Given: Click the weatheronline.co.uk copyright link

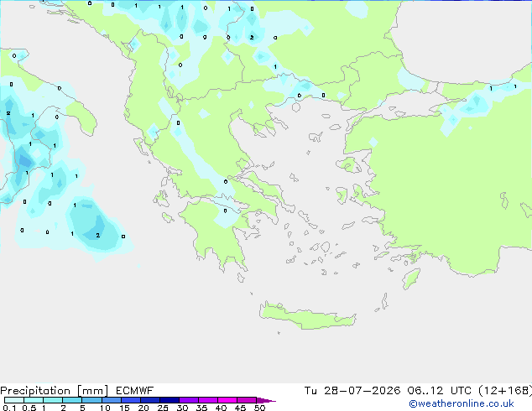Looking at the screenshot, I should (x=461, y=403).
